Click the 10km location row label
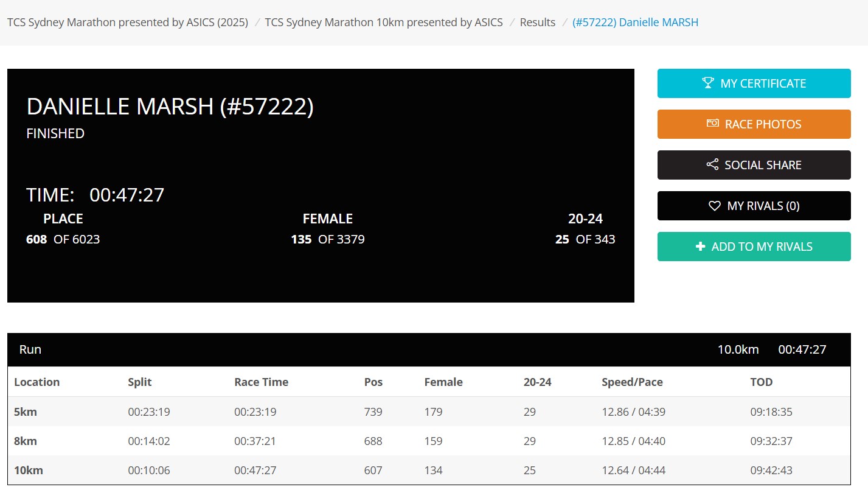This screenshot has width=868, height=487. [x=29, y=471]
